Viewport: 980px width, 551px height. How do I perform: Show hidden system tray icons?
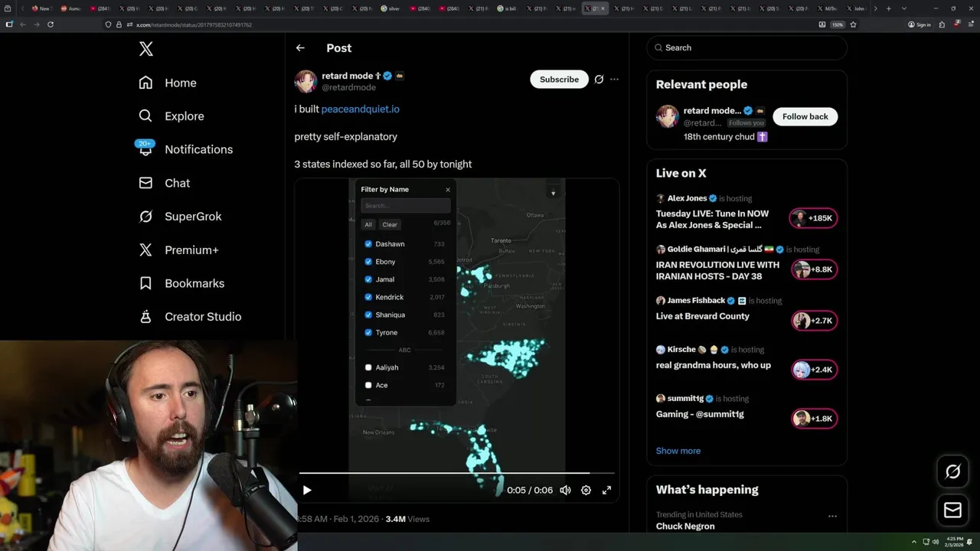(x=913, y=542)
